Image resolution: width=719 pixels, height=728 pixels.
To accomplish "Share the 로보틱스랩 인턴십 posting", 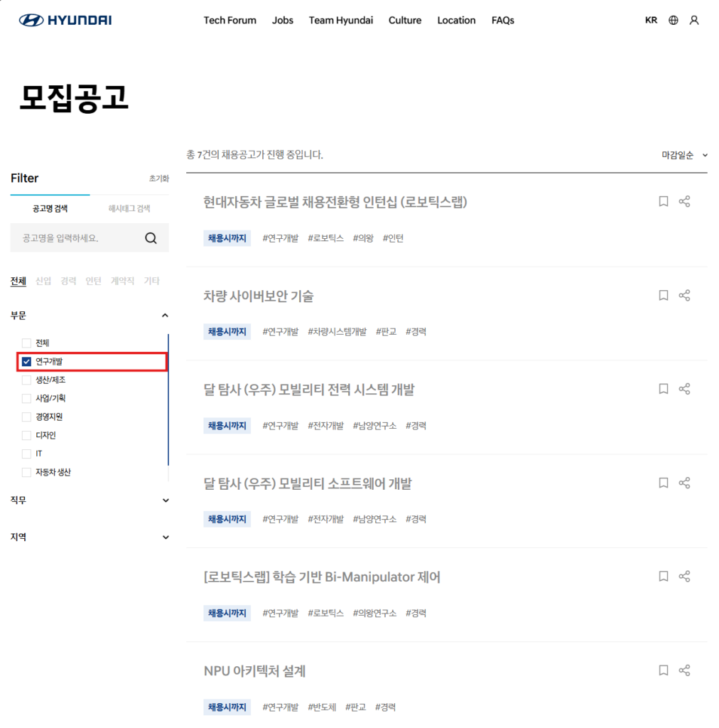I will coord(684,201).
